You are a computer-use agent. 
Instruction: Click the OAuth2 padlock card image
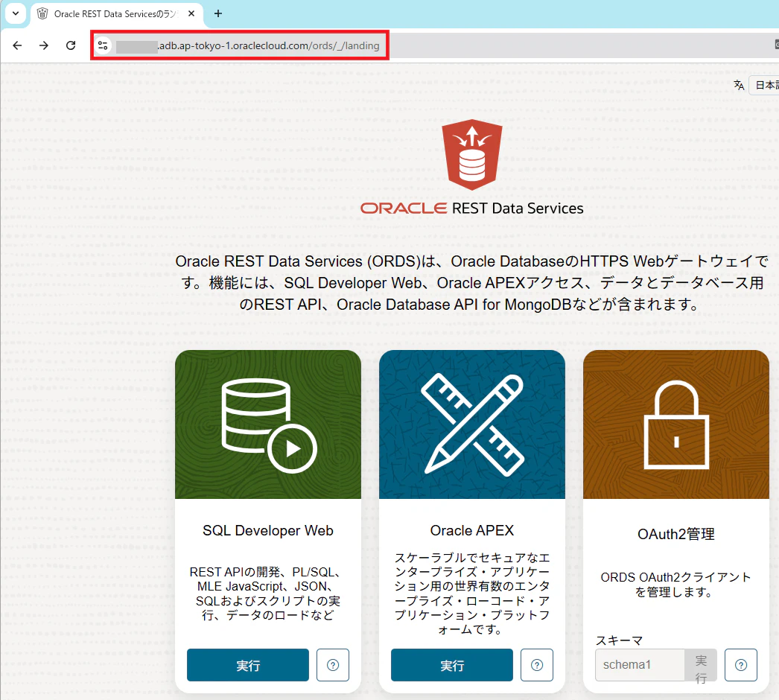coord(675,424)
